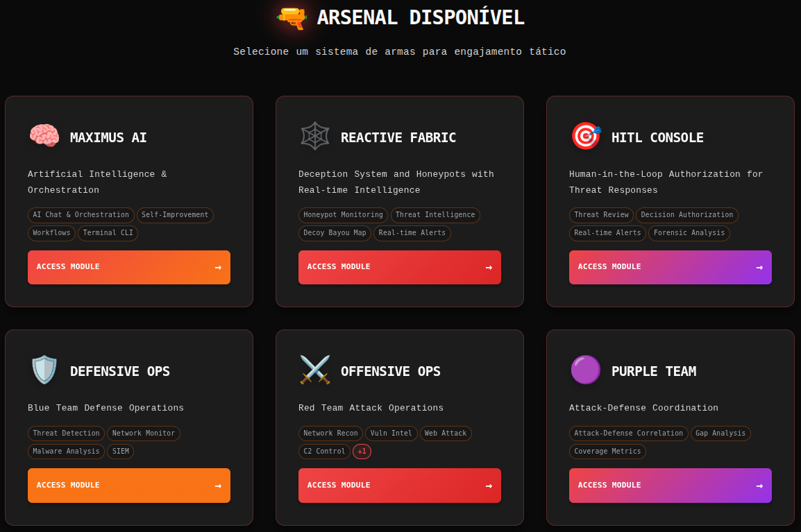Click the shield icon for DEFENSIVE OPS

44,370
